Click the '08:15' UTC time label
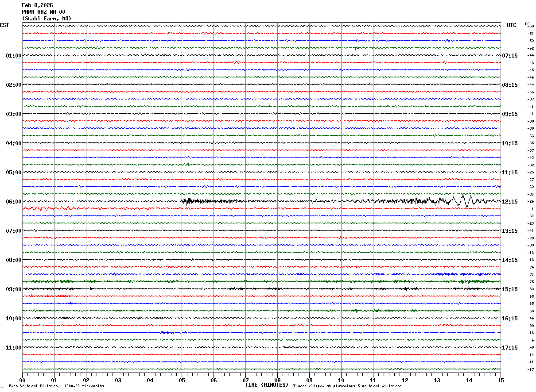The height and width of the screenshot is (392, 536). pos(510,85)
